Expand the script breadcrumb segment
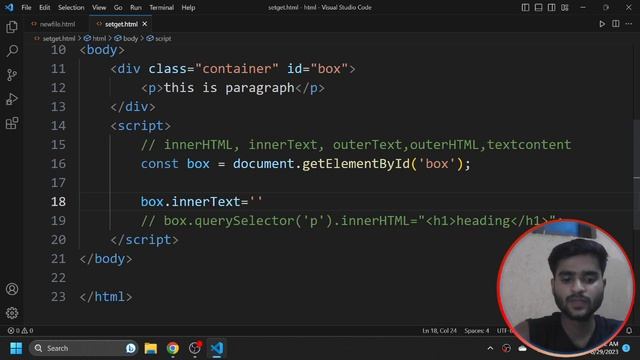The height and width of the screenshot is (360, 640). (159, 38)
